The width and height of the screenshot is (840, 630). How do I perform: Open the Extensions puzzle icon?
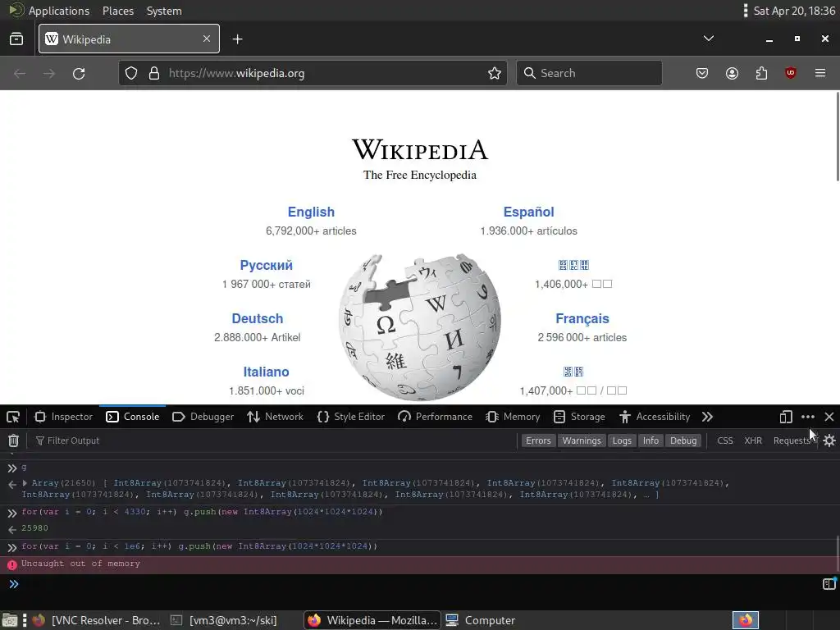pos(761,73)
